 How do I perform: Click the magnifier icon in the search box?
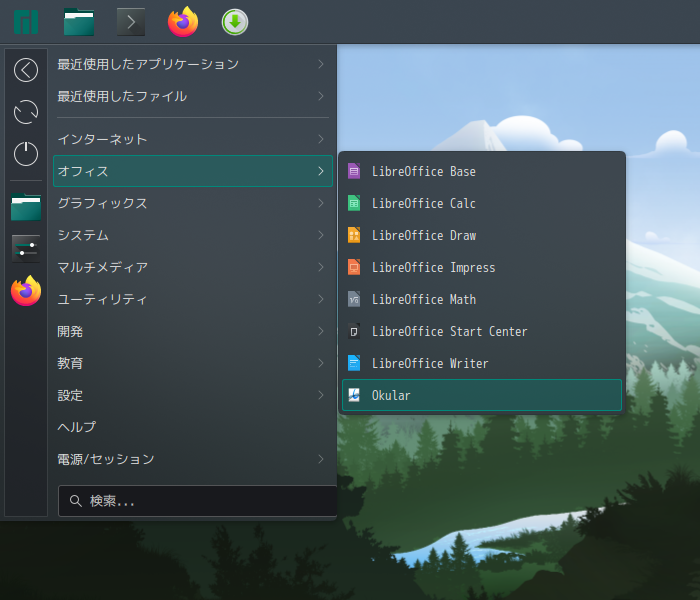click(x=75, y=501)
